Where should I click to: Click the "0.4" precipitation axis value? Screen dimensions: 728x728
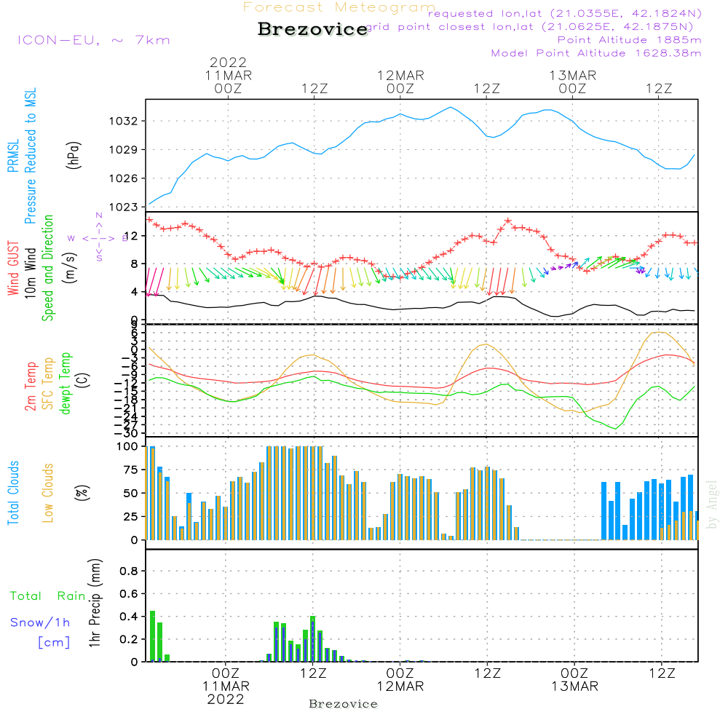(129, 617)
